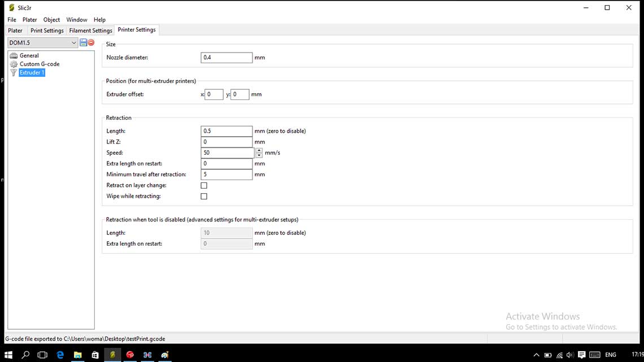644x362 pixels.
Task: Select Extruder 1 in the tree
Action: point(32,73)
